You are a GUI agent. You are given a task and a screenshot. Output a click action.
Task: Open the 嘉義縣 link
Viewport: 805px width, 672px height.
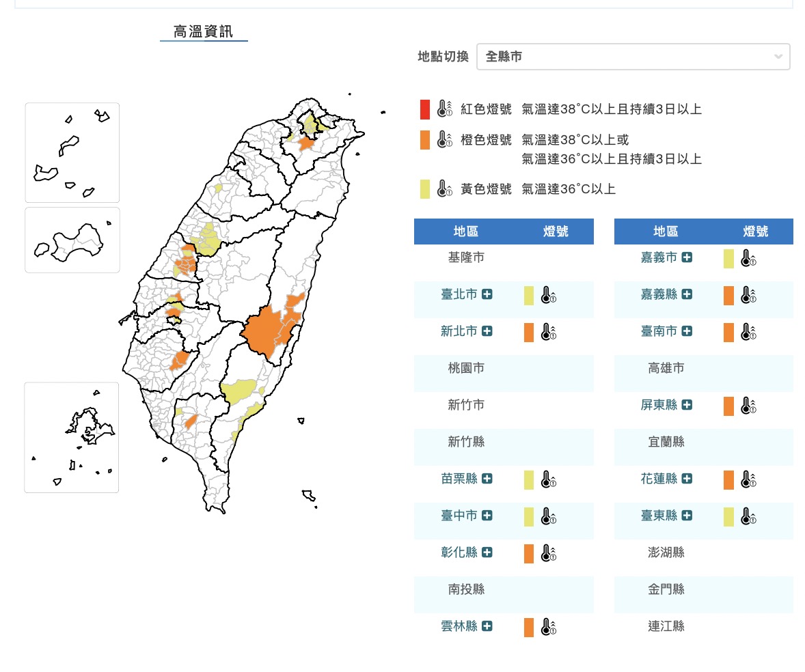click(x=659, y=294)
